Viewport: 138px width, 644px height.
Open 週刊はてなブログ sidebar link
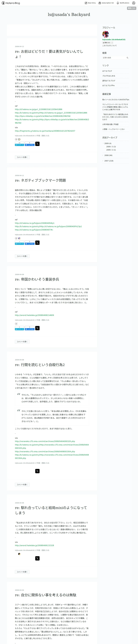(109, 81)
